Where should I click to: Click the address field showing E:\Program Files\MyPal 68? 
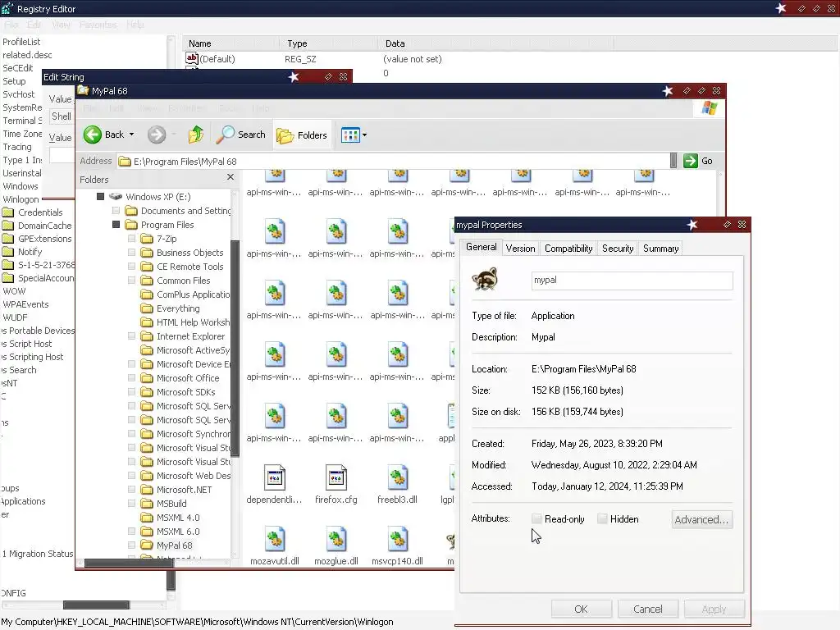coord(394,162)
